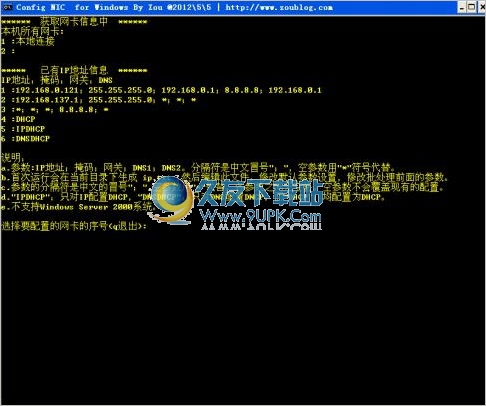Select the 192.168.137.1 configuration row
This screenshot has height=406, width=486.
point(99,100)
